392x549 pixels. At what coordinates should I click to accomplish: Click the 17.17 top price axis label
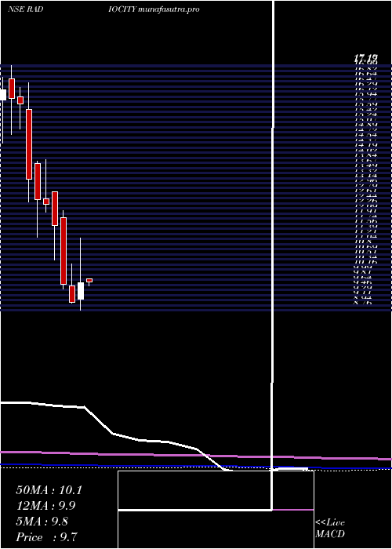point(365,56)
